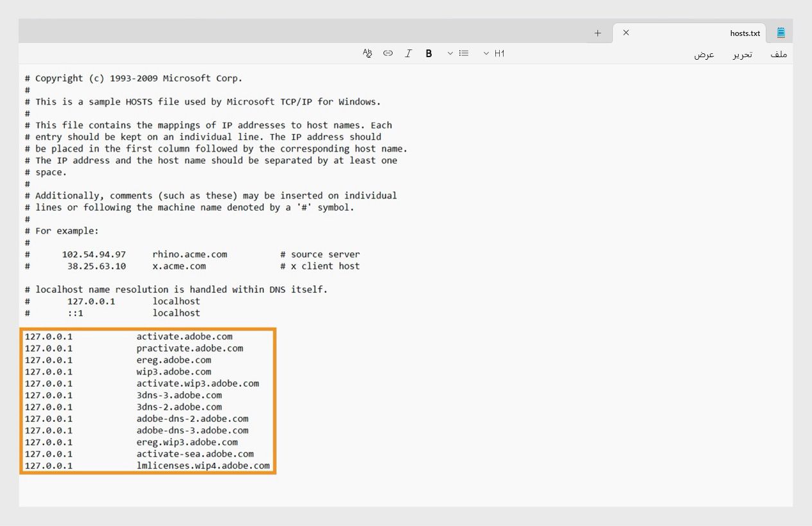Viewport: 812px width, 526px height.
Task: Toggle bold formatting
Action: click(428, 53)
